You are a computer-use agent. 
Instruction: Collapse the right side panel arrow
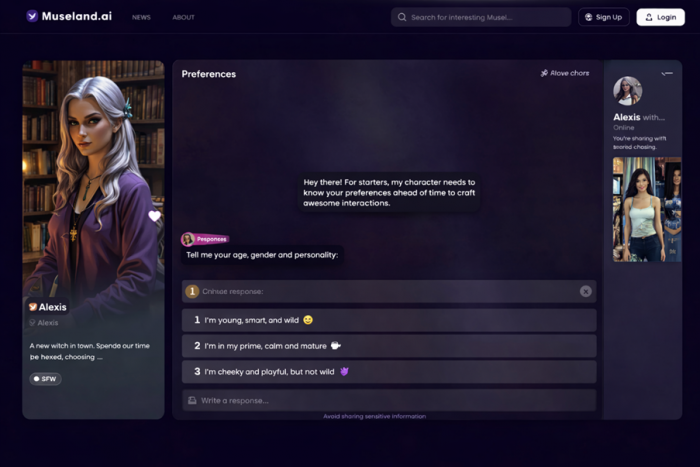pyautogui.click(x=667, y=73)
